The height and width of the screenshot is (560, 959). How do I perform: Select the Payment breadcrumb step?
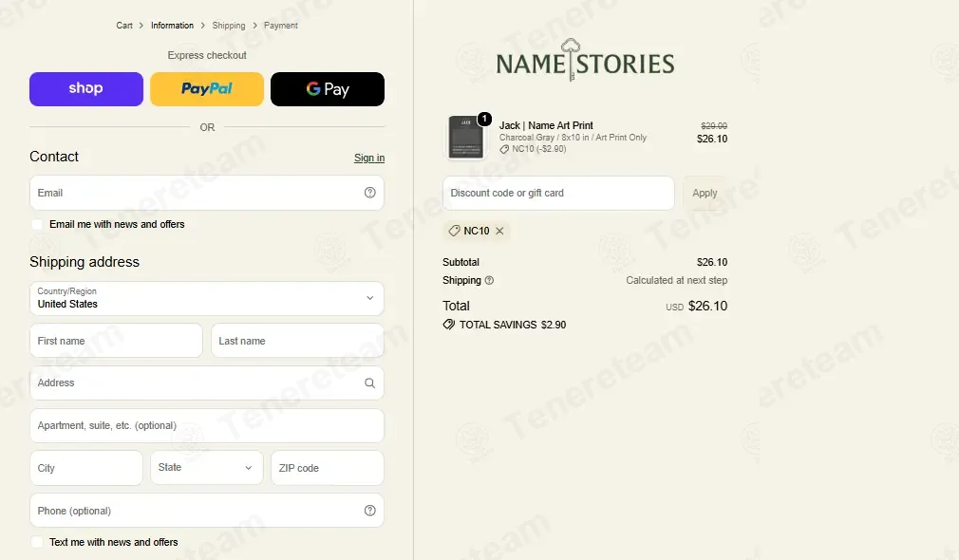(281, 26)
